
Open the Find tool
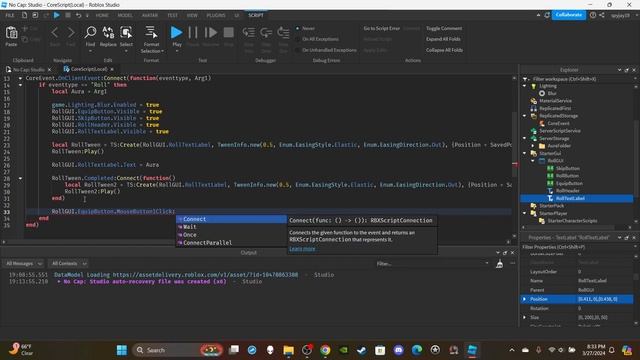tap(90, 32)
